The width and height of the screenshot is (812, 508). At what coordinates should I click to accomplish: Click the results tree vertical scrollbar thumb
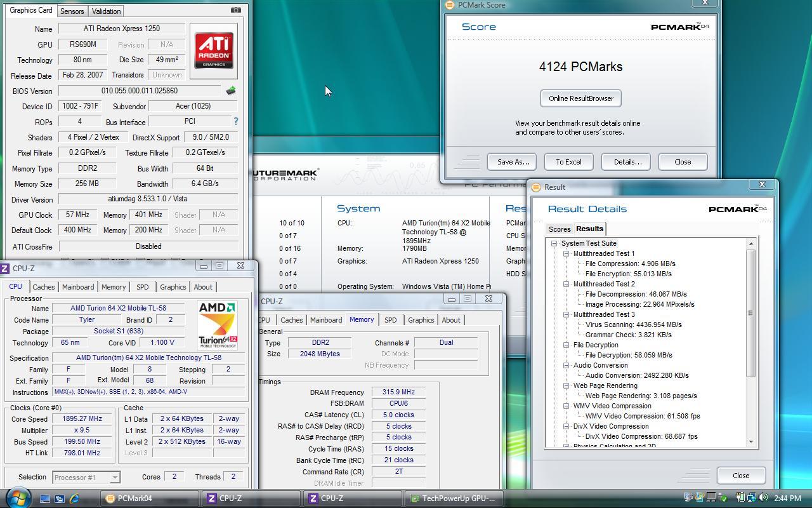pyautogui.click(x=751, y=312)
